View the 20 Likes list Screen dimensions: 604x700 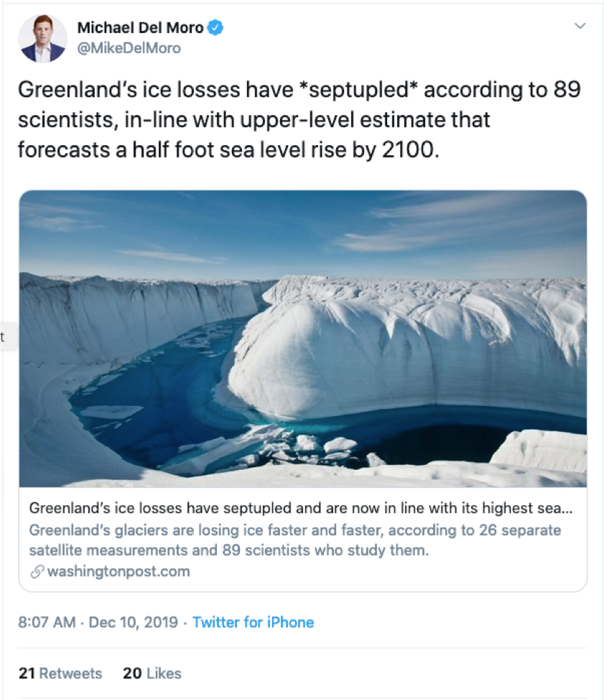152,673
